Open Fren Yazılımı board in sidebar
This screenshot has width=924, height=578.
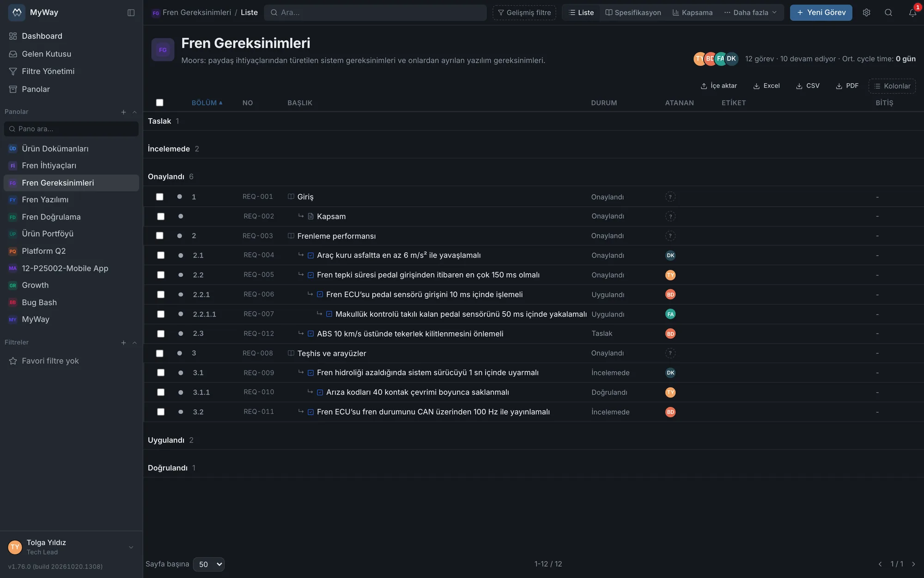pos(72,200)
